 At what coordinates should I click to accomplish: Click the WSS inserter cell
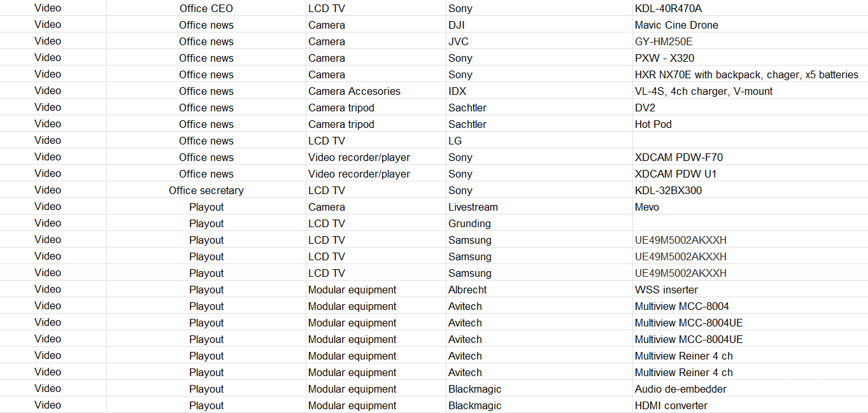(x=666, y=290)
